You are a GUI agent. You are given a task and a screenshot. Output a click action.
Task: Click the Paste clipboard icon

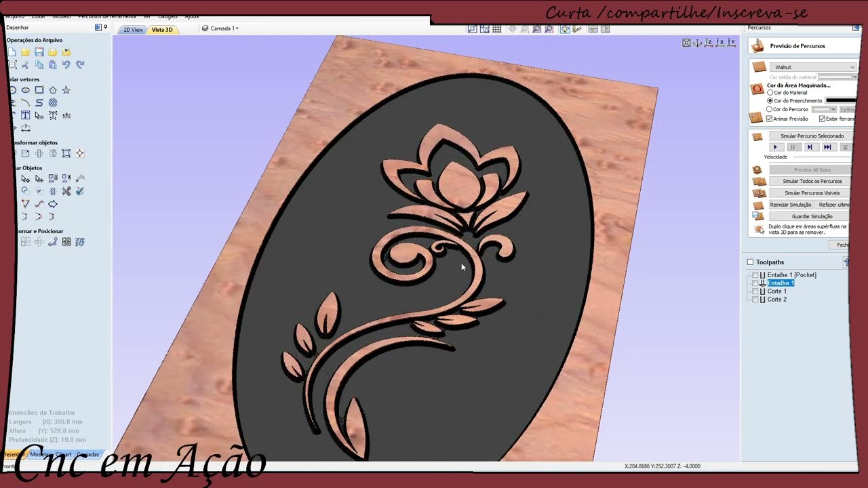click(53, 65)
